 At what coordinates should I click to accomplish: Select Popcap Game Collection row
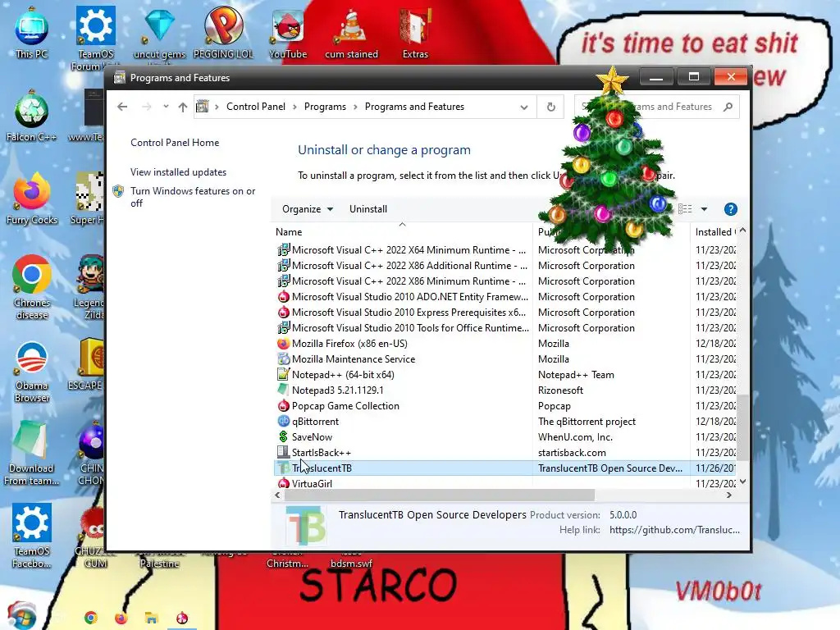coord(505,406)
